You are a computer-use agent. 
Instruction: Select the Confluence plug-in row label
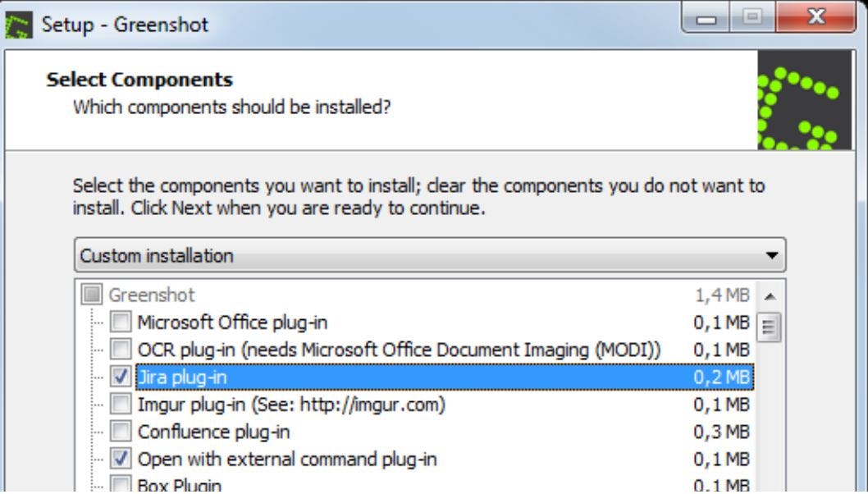tap(213, 432)
